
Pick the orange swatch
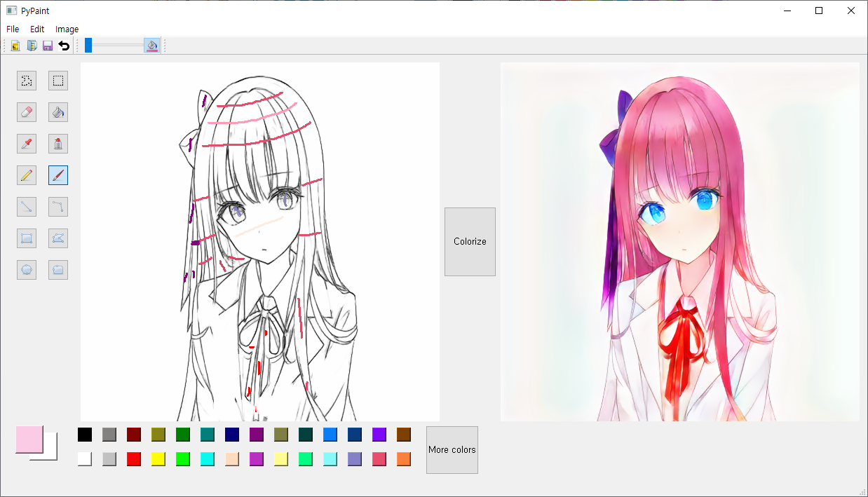point(404,459)
